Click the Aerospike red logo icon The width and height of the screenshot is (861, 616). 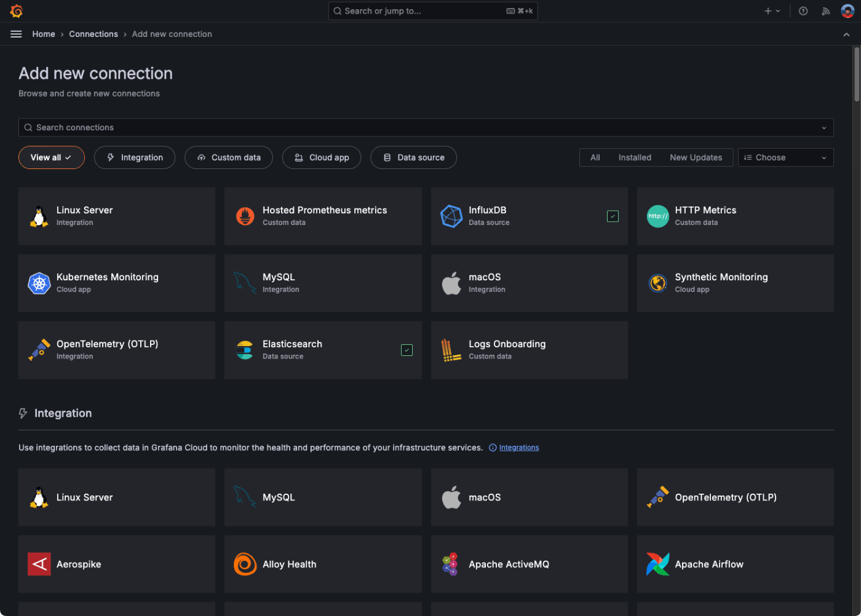click(x=39, y=564)
